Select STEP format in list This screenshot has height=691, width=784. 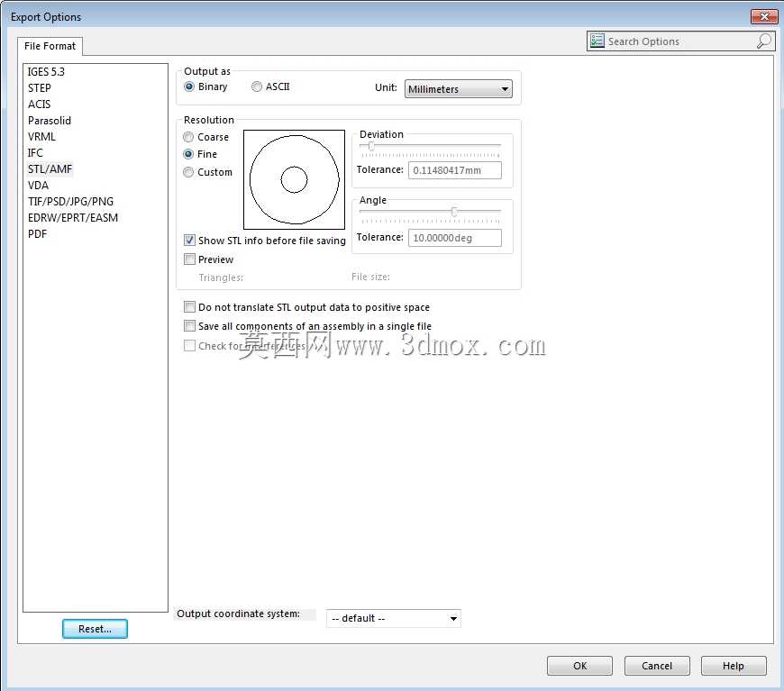[40, 88]
